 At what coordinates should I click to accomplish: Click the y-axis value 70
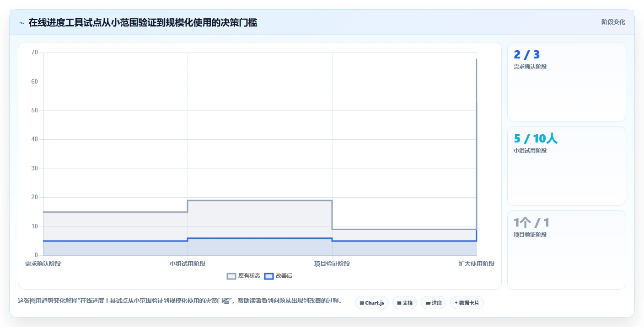pyautogui.click(x=35, y=53)
